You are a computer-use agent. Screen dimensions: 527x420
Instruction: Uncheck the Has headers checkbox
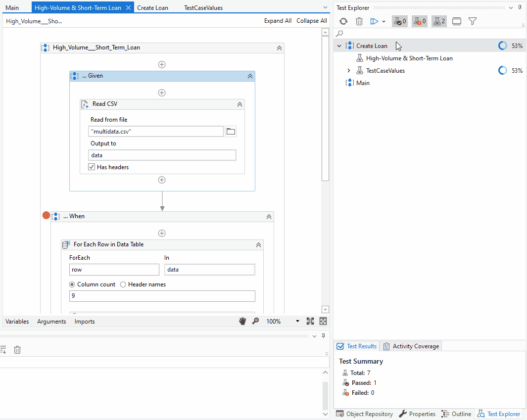pyautogui.click(x=92, y=167)
